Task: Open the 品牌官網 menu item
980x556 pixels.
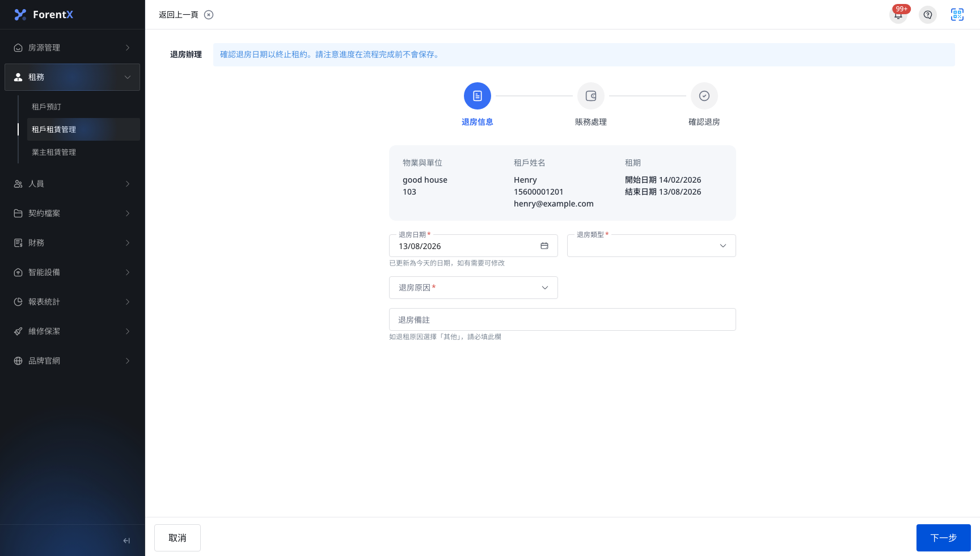Action: (73, 361)
